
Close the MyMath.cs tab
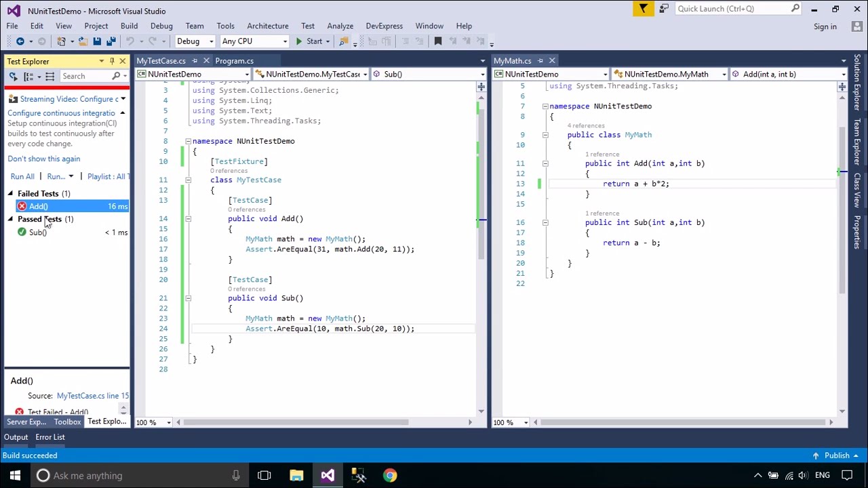(x=552, y=61)
